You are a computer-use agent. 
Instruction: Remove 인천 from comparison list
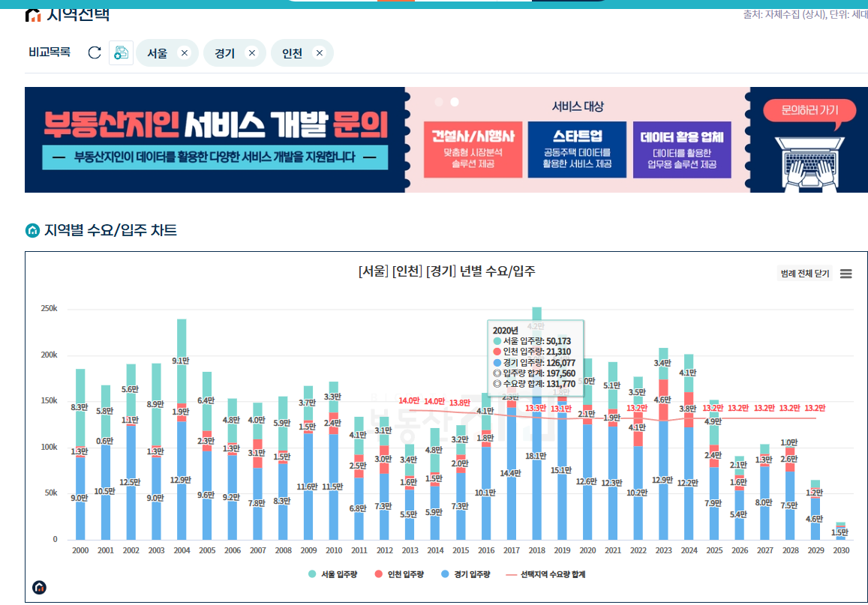320,53
